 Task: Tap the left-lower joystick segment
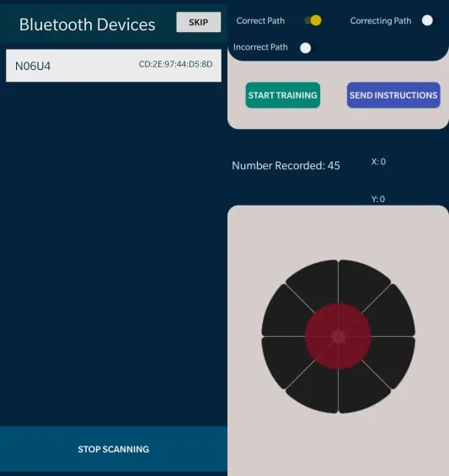point(285,360)
